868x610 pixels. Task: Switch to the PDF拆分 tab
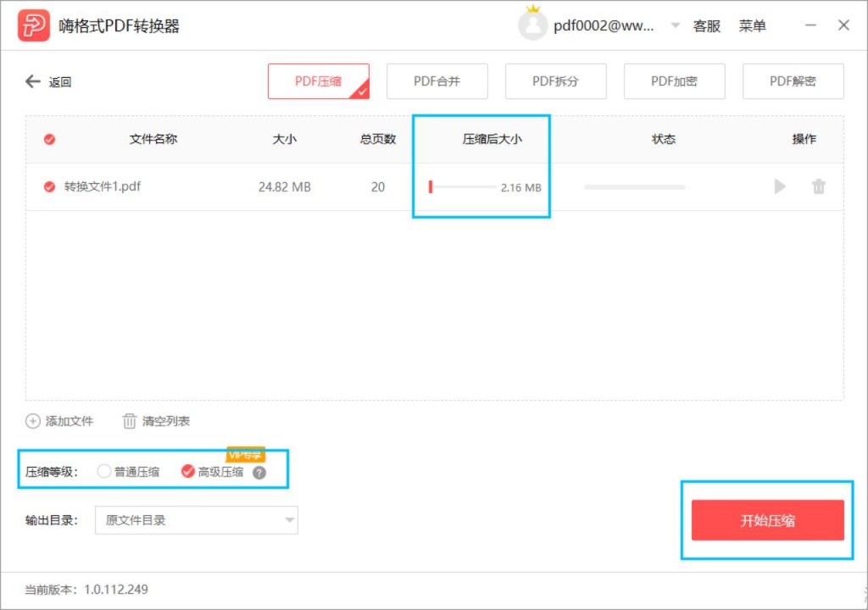tap(555, 81)
